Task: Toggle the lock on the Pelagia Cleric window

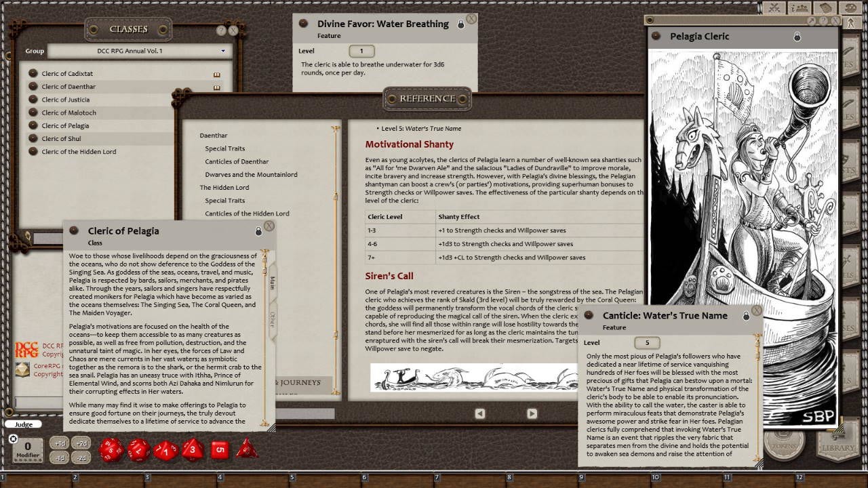Action: click(797, 36)
